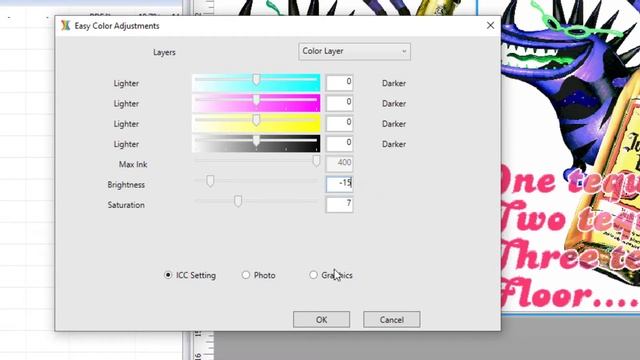Click the Darker label beside the black slider
The image size is (640, 360).
tap(394, 144)
